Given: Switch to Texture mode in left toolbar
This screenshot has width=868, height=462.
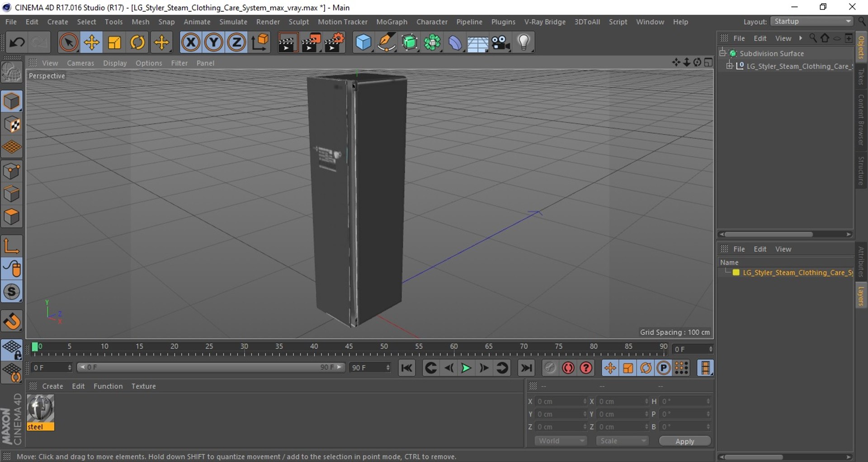Looking at the screenshot, I should click(x=12, y=124).
